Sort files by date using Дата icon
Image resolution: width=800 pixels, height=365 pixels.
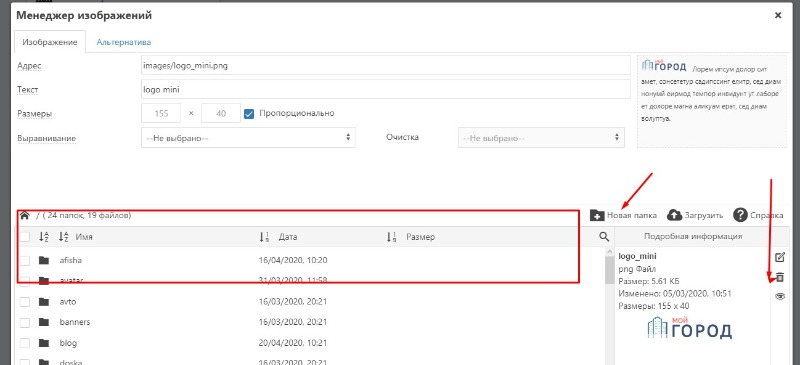coord(264,237)
